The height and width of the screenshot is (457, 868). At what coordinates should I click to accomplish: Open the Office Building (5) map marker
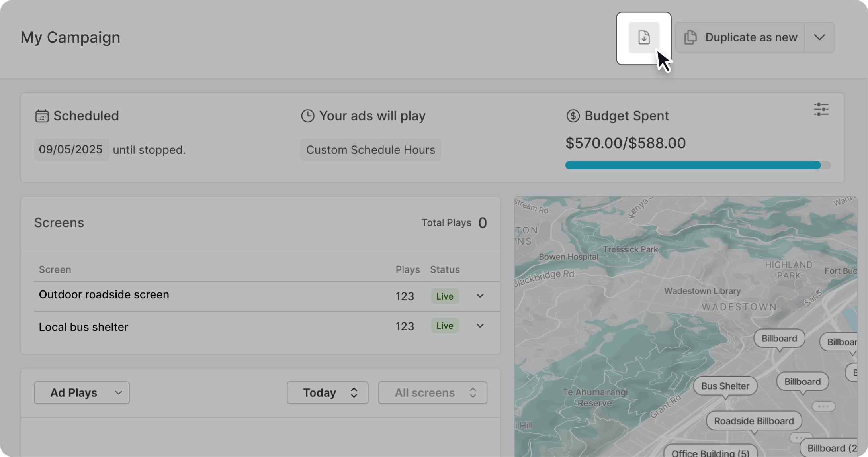pos(710,452)
